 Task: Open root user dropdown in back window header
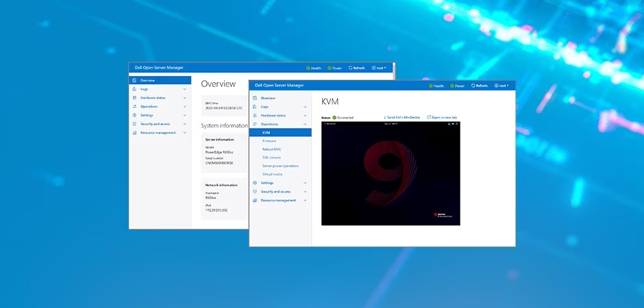coord(379,68)
